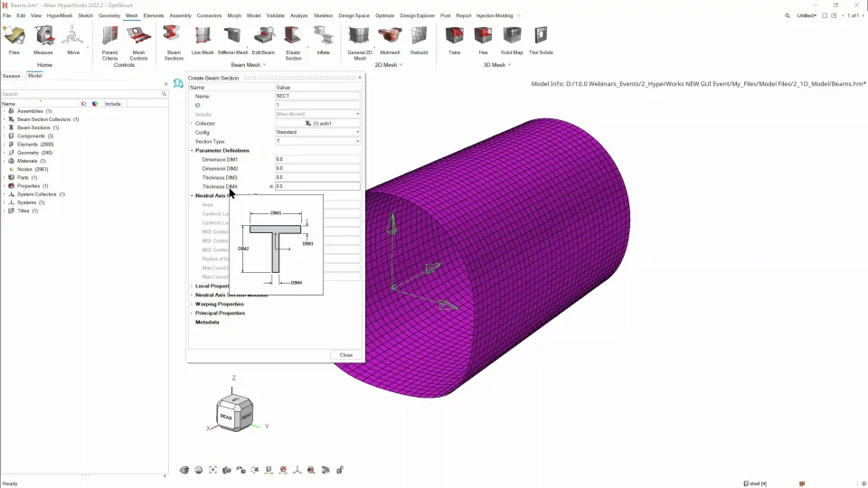Screen dimensions: 868x488
Task: Click the view cube REAR face
Action: 226,416
